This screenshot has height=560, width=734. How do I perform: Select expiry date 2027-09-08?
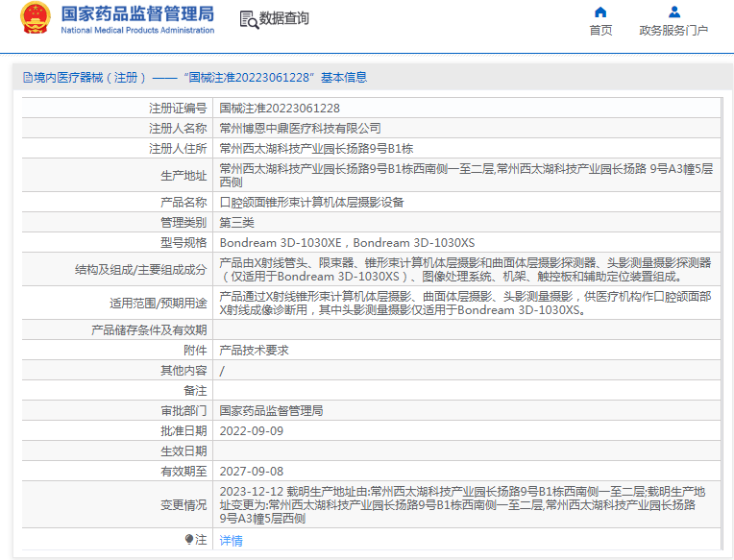(x=252, y=471)
